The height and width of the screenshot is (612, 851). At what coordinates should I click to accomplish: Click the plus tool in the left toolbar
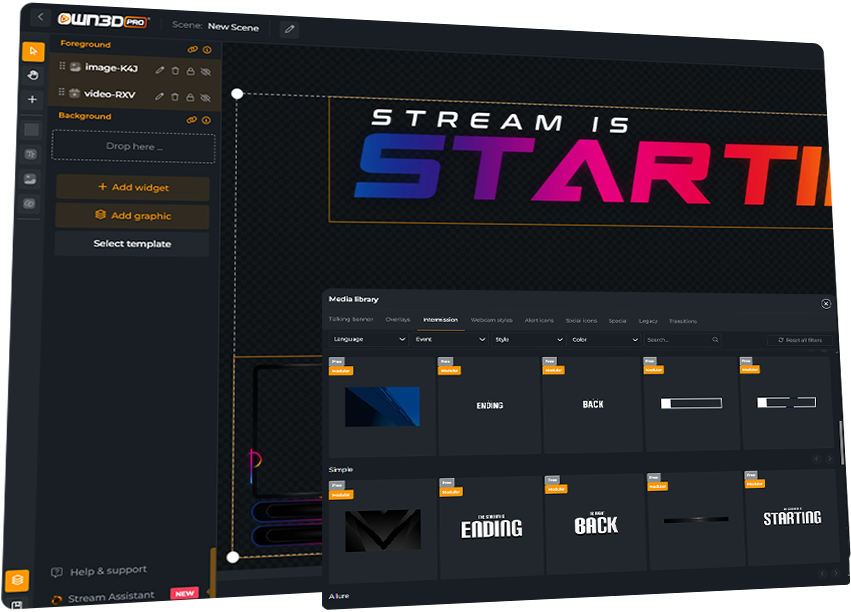(x=32, y=99)
